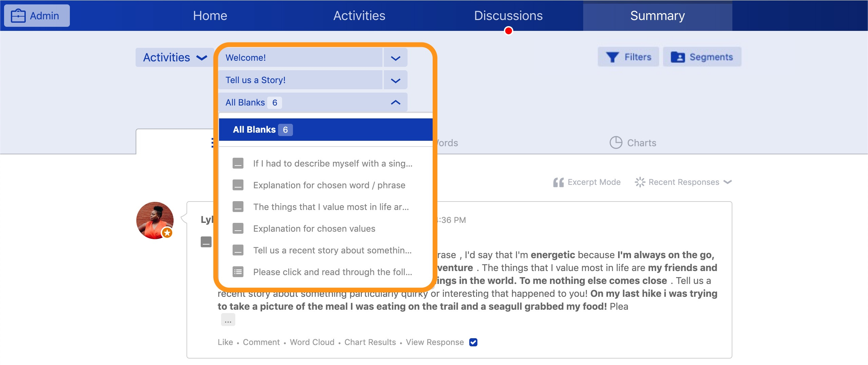Go to the Home tab
The image size is (868, 365).
(x=210, y=15)
